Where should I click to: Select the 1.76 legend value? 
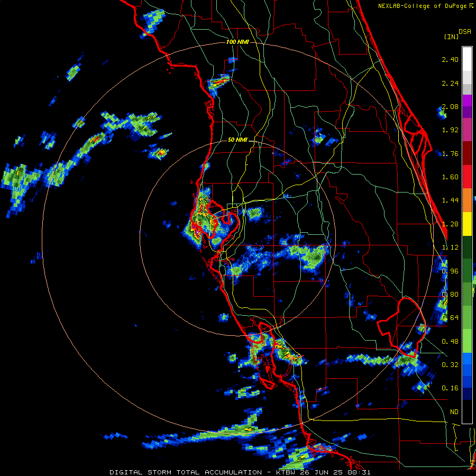point(450,153)
